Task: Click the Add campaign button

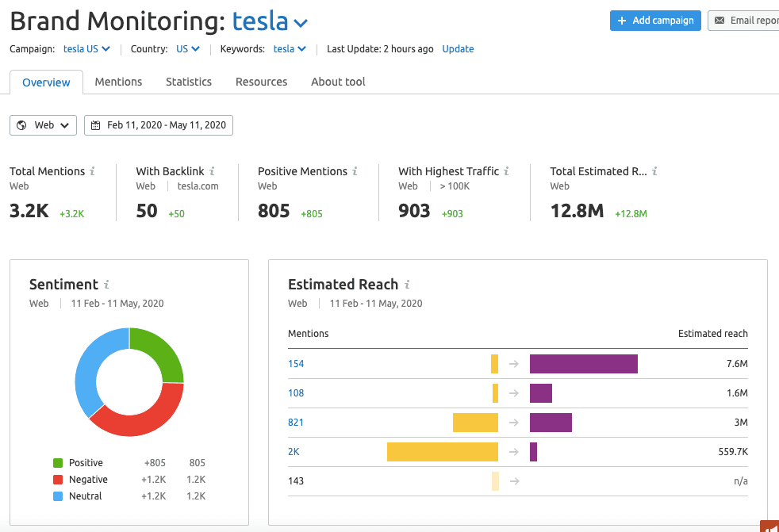Action: [x=655, y=21]
